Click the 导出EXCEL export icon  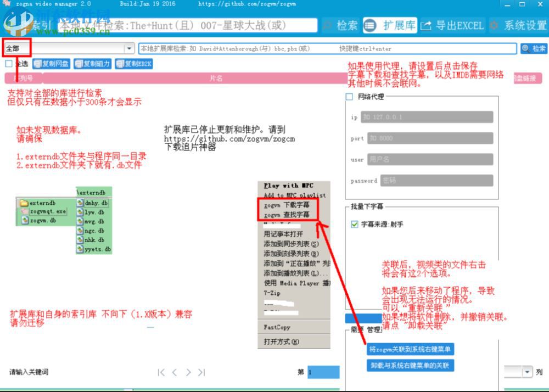pyautogui.click(x=427, y=25)
